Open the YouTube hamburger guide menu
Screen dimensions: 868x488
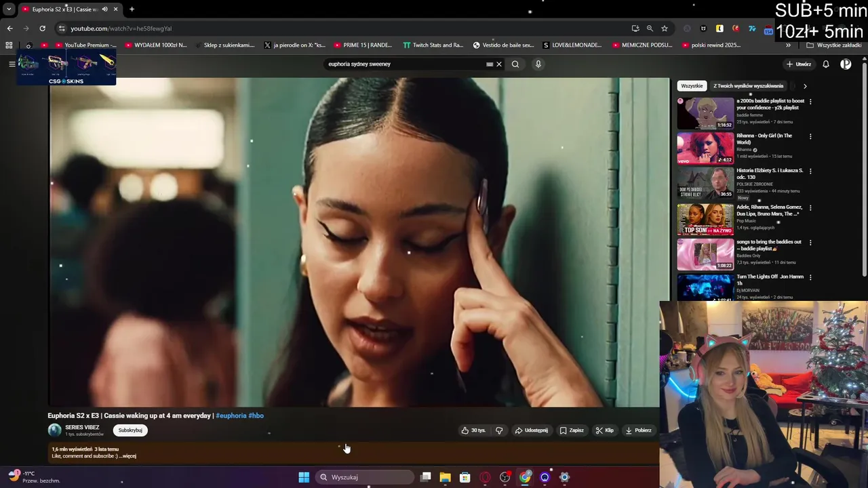12,64
